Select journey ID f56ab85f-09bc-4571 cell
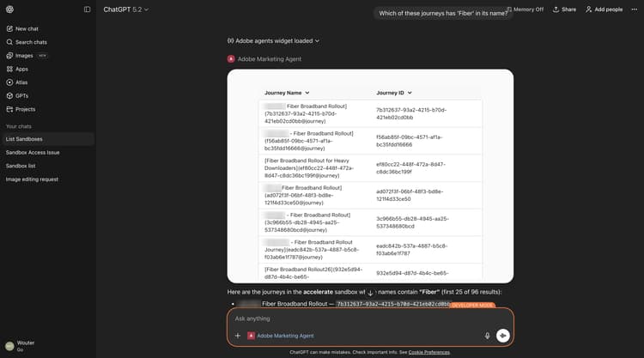Viewport: 644px width, 358px height. 410,141
